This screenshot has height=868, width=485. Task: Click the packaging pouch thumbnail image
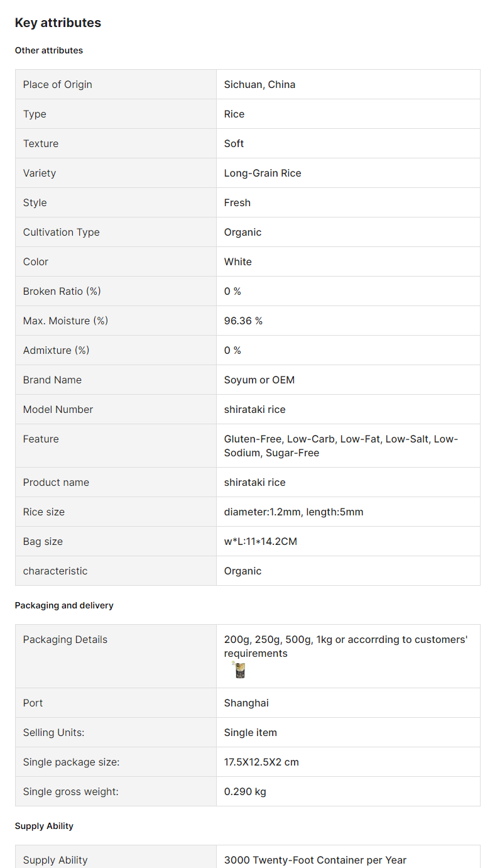(239, 670)
